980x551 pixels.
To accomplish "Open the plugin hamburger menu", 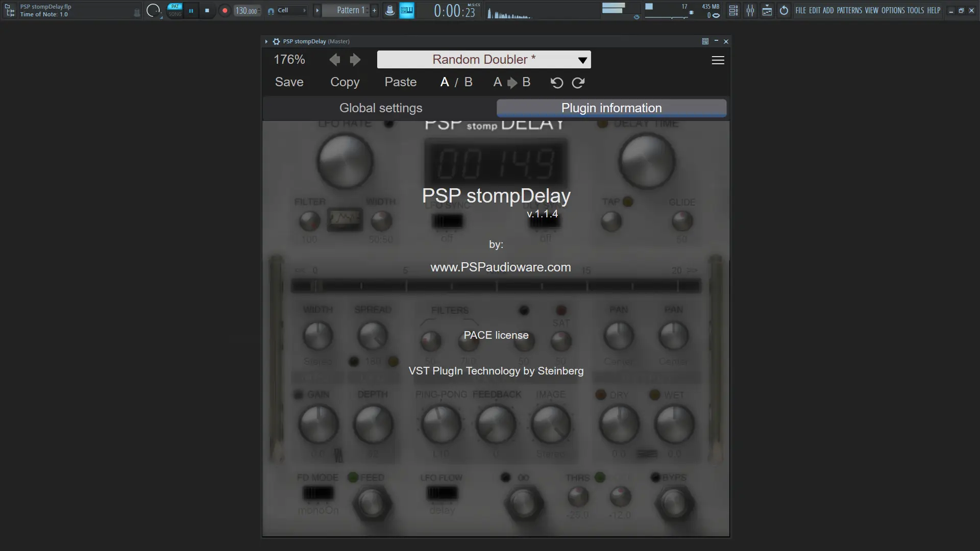I will [718, 60].
